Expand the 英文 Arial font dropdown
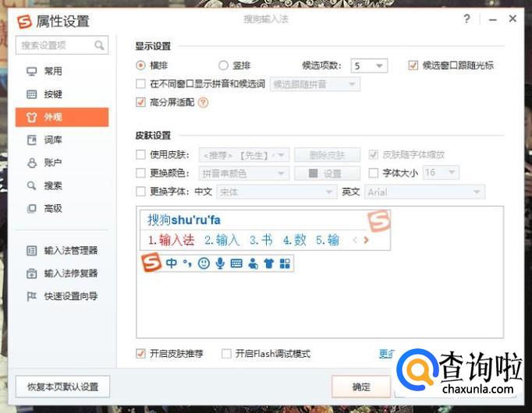Viewport: 532px width, 413px height. coord(424,192)
